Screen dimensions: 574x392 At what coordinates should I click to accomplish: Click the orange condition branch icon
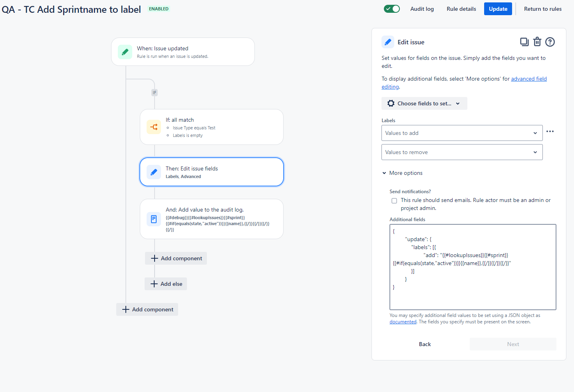coord(154,127)
